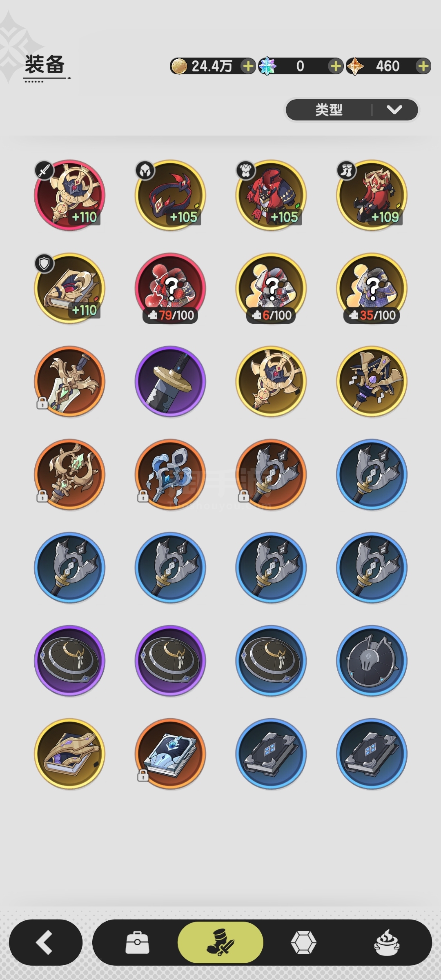Select the equipped headband with +105
441x980 pixels.
tap(170, 195)
